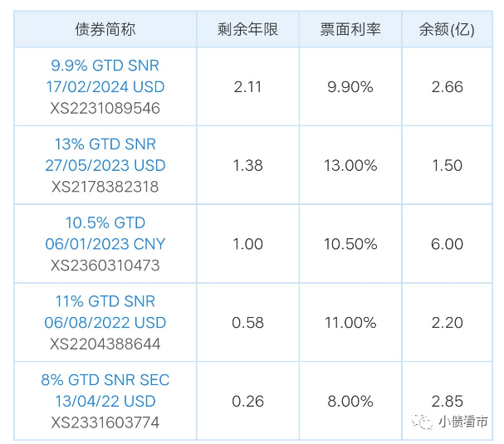Click the 债券简称 column header
Image resolution: width=504 pixels, height=444 pixels.
click(x=105, y=30)
